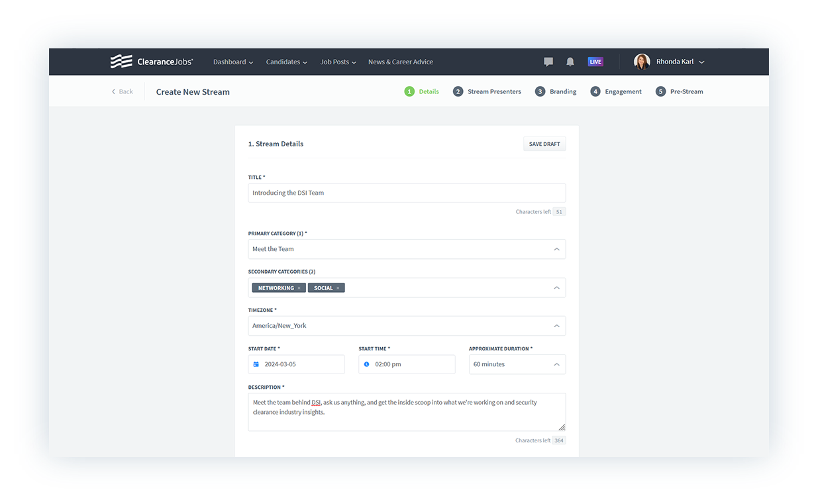818x504 pixels.
Task: Open the Candidates menu
Action: coord(287,62)
